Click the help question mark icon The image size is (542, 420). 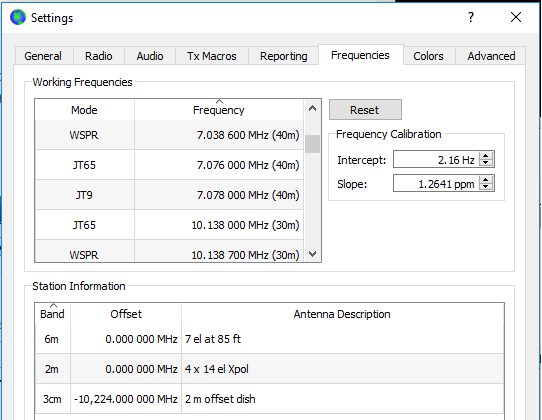(x=471, y=17)
